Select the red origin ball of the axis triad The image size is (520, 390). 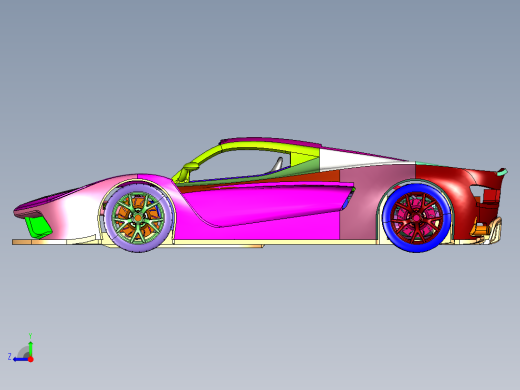click(31, 359)
